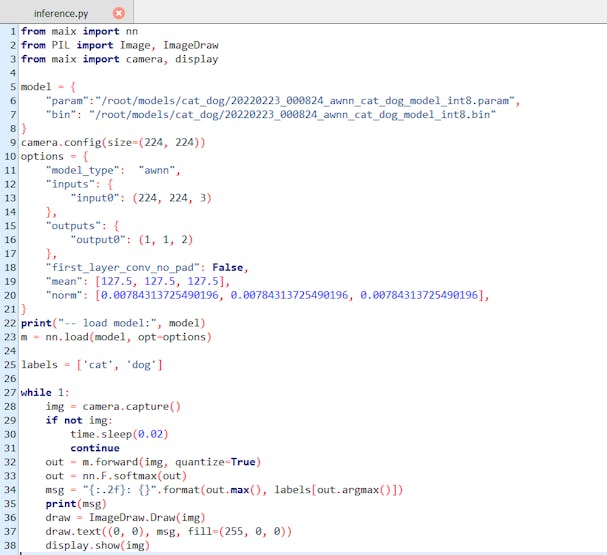Click the nn.load(model, opt=options) call
Viewport: 607px width, 555px height.
[128, 337]
